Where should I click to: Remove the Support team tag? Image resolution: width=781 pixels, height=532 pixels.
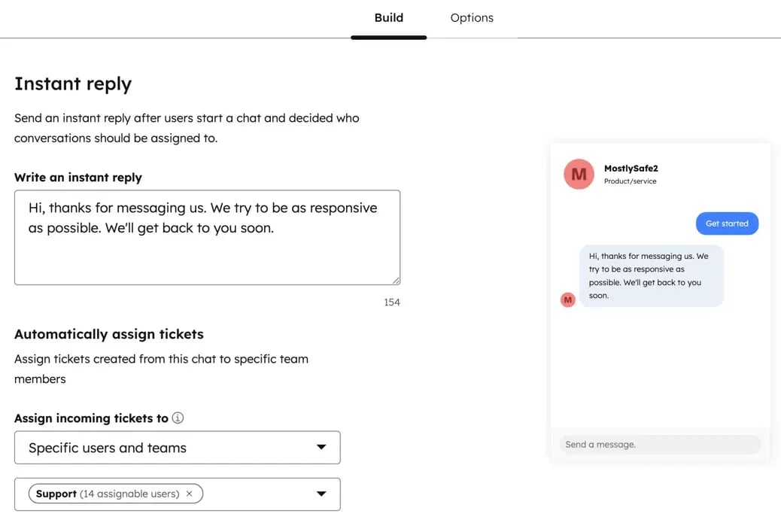coord(190,494)
